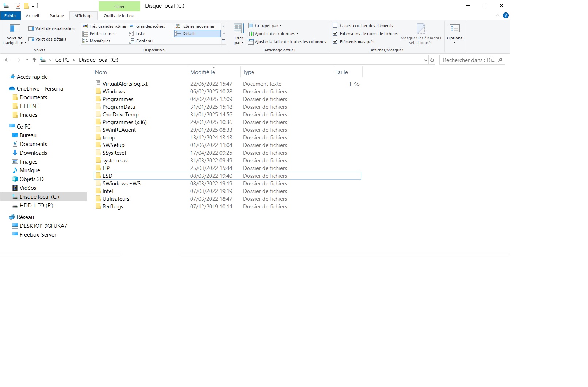Image resolution: width=588 pixels, height=387 pixels.
Task: Open Objets 3D in the sidebar
Action: click(x=32, y=179)
